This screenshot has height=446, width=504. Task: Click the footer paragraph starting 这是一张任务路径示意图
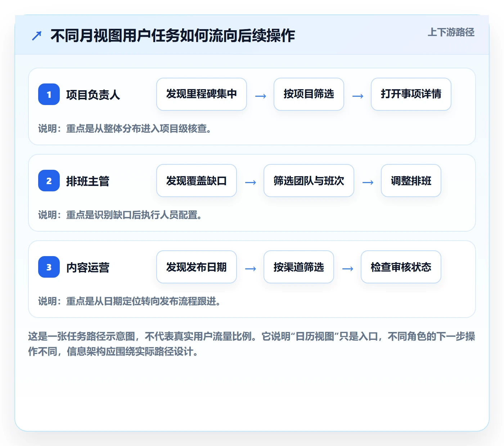coord(252,344)
